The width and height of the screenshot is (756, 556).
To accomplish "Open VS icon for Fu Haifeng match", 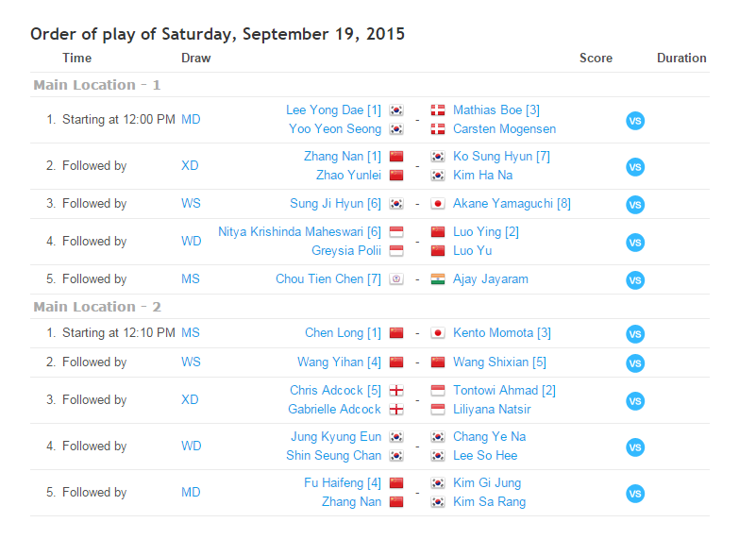I will click(635, 493).
